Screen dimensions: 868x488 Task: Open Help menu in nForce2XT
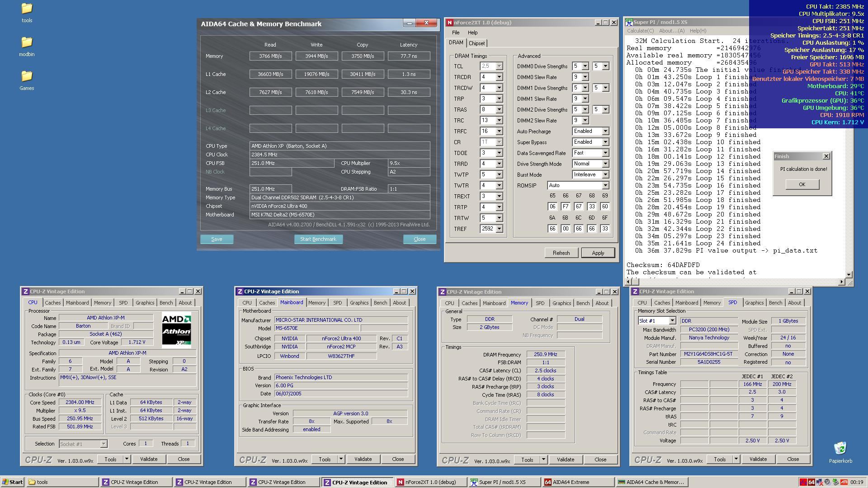coord(472,33)
